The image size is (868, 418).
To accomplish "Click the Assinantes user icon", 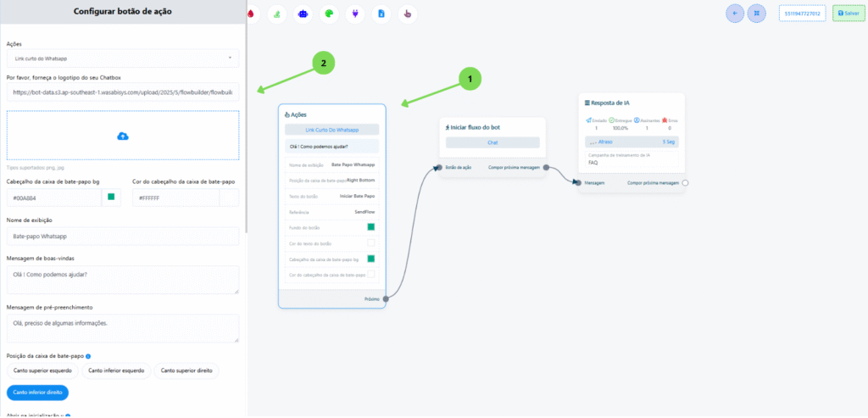I will [x=637, y=120].
